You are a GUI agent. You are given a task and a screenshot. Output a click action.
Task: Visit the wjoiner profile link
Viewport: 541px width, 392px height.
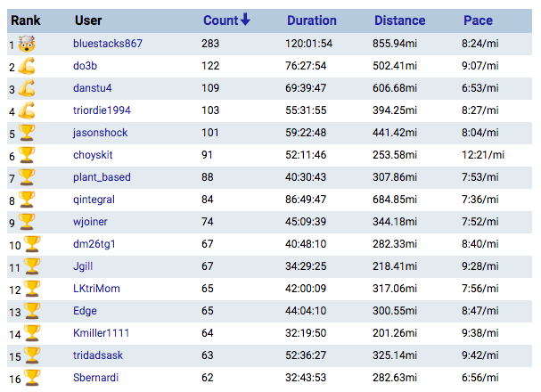(92, 222)
